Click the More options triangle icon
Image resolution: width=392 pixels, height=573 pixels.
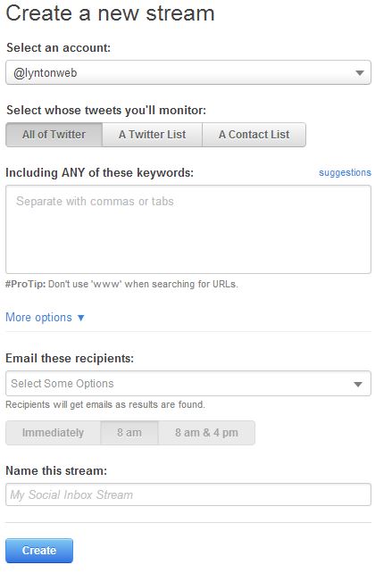pyautogui.click(x=81, y=318)
